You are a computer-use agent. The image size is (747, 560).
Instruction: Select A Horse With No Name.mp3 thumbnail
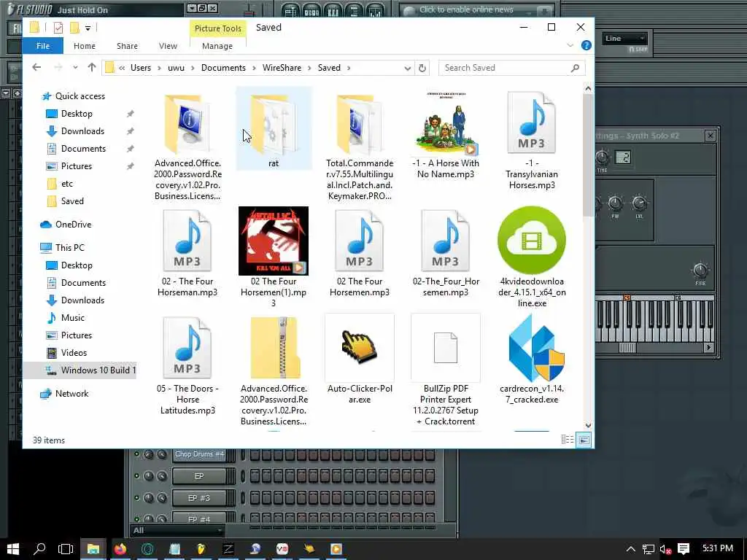(446, 124)
